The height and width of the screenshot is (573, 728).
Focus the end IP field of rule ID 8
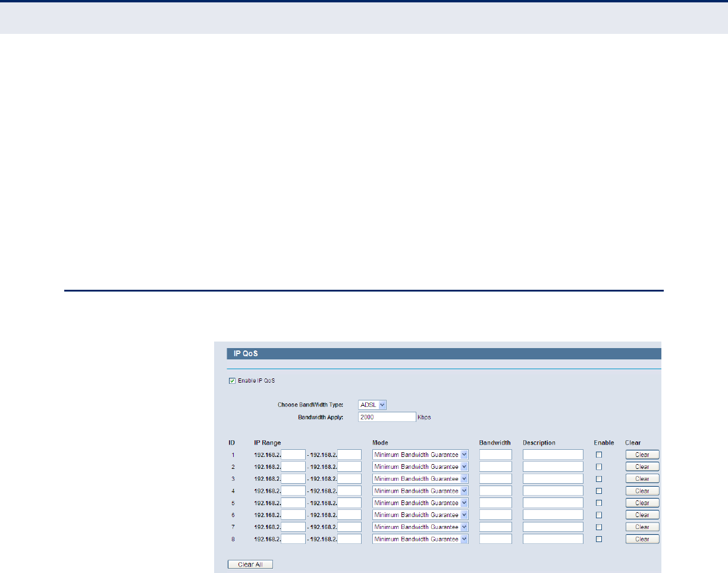[349, 539]
